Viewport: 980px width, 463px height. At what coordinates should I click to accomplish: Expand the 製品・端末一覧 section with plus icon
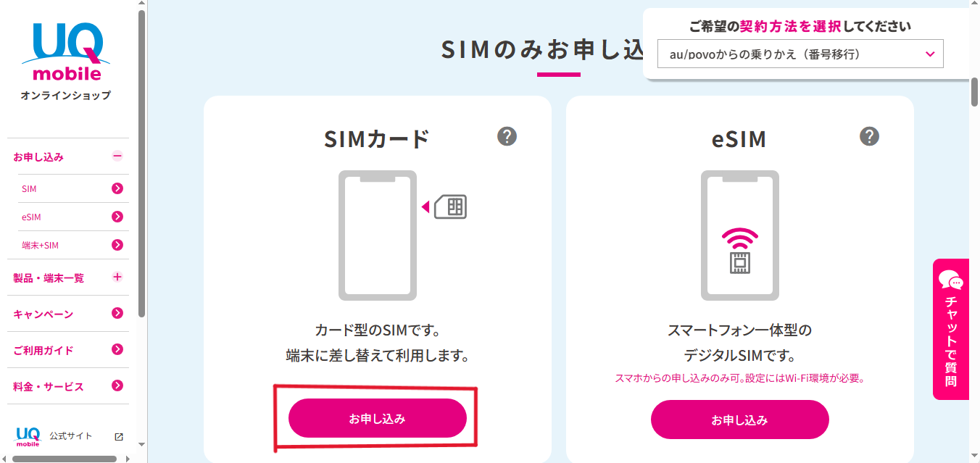click(117, 277)
